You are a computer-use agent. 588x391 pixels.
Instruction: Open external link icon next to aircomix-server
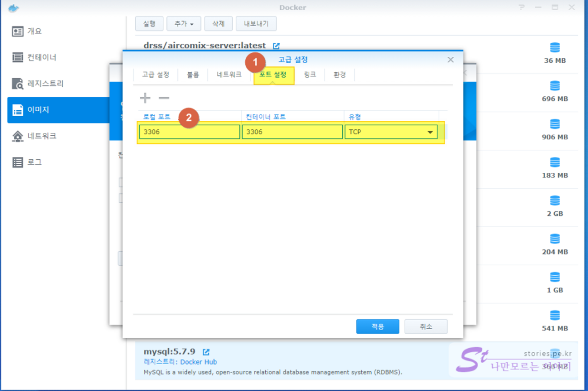click(x=276, y=46)
